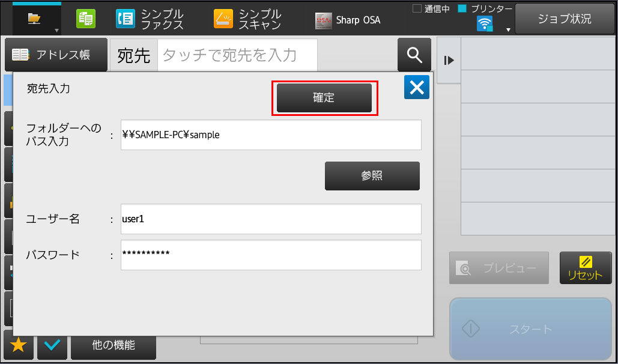The height and width of the screenshot is (364, 618).
Task: Expand the side action panel arrow
Action: pos(449,60)
